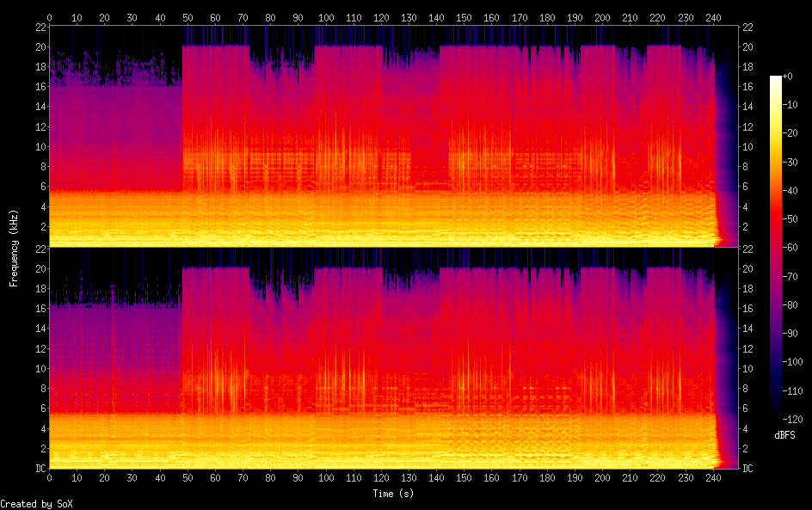This screenshot has width=812, height=510.
Task: Click the '50' tick on the top time axis
Action: pyautogui.click(x=187, y=17)
